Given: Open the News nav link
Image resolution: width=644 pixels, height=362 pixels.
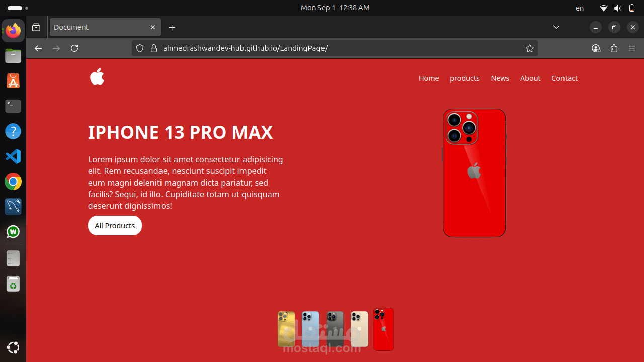Looking at the screenshot, I should click(x=500, y=78).
